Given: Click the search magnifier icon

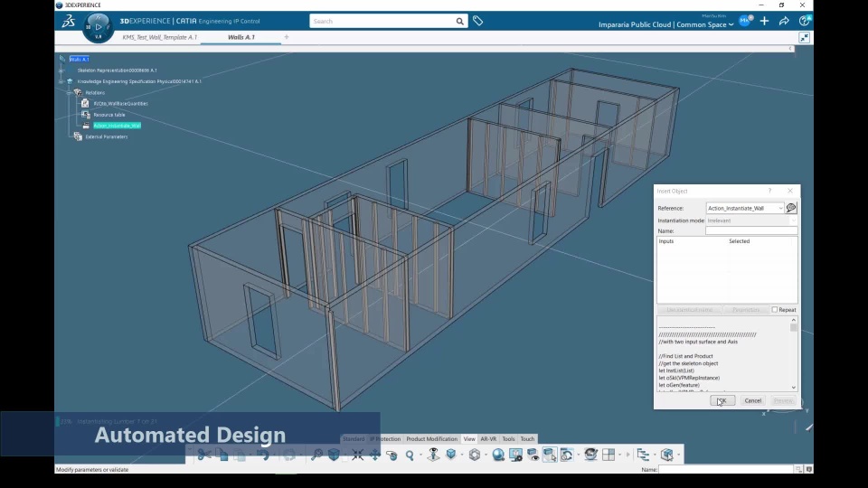Looking at the screenshot, I should pyautogui.click(x=459, y=21).
